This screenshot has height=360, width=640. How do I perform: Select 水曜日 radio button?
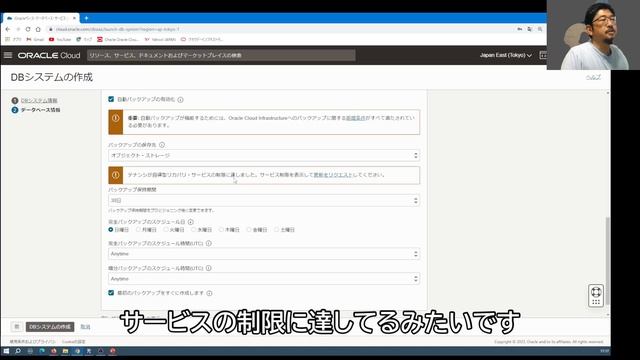193,230
